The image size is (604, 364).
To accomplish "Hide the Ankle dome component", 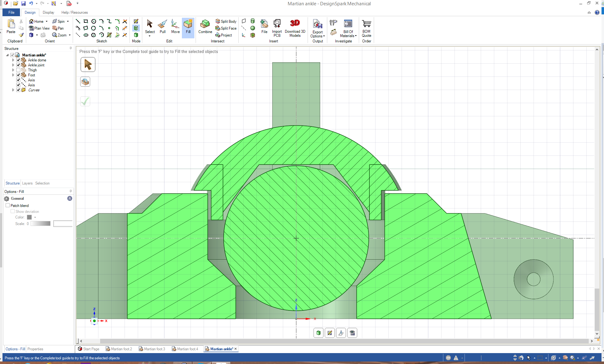I will [18, 60].
